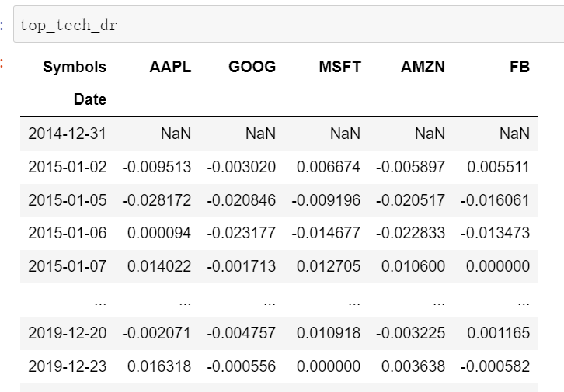This screenshot has width=564, height=392.
Task: Click the MSFT column header
Action: coord(339,67)
